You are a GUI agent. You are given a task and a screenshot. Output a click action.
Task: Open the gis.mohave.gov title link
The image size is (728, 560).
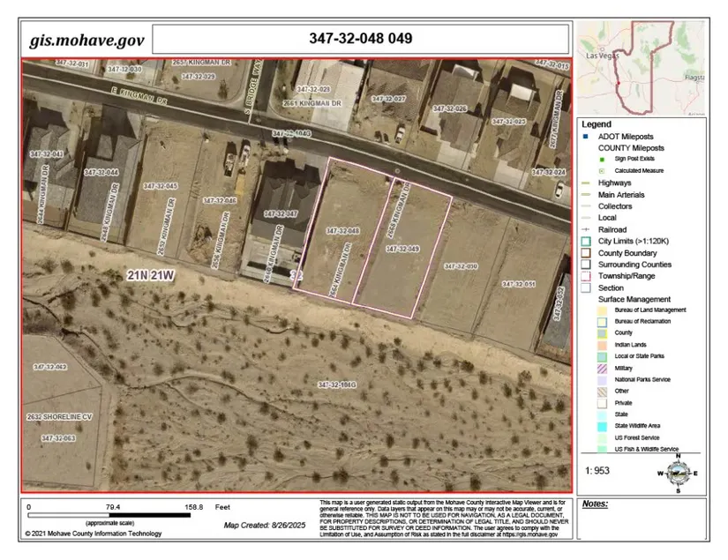[86, 40]
